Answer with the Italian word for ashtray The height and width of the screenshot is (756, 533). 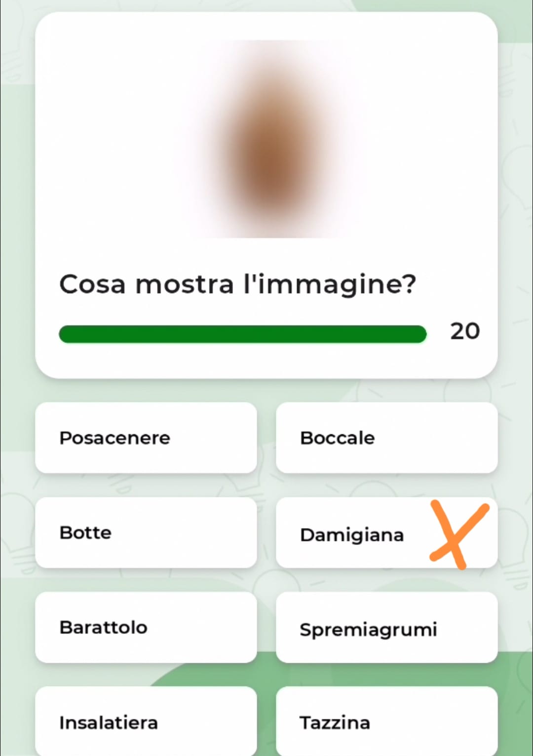coord(146,438)
